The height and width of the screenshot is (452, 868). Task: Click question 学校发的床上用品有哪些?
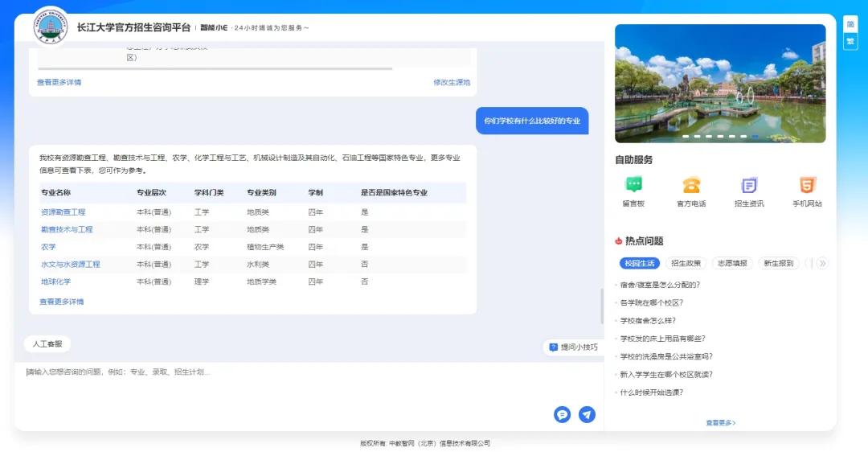pyautogui.click(x=662, y=339)
